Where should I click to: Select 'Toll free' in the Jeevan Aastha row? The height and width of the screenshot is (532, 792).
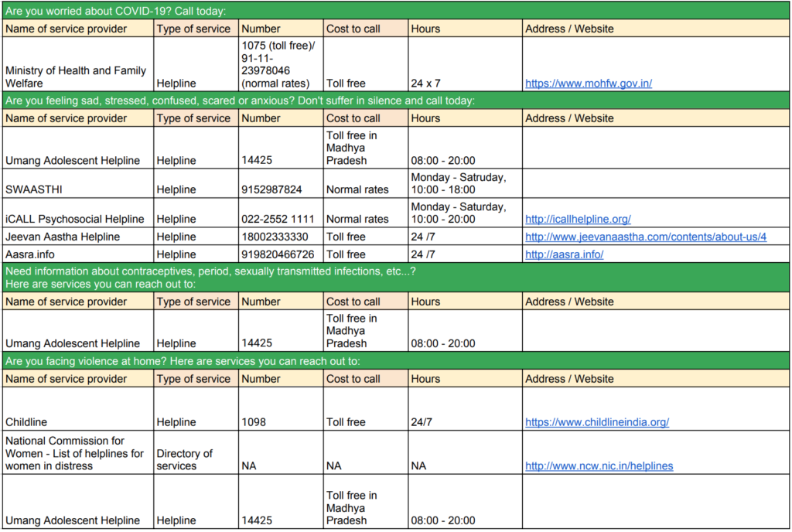(346, 237)
